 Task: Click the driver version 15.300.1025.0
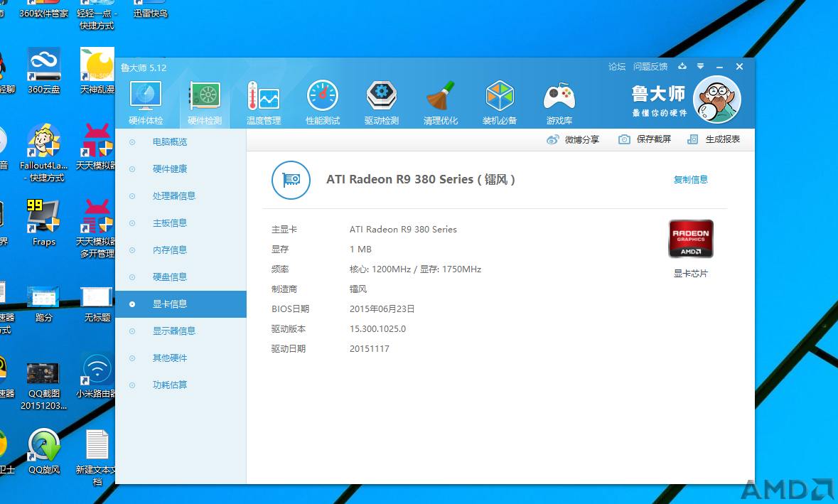click(x=378, y=328)
